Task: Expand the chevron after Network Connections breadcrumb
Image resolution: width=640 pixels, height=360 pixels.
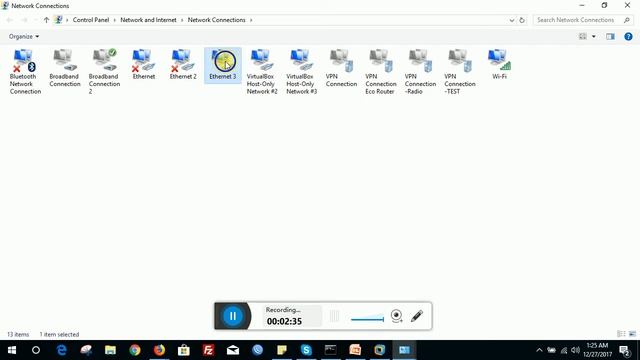Action: (251, 20)
